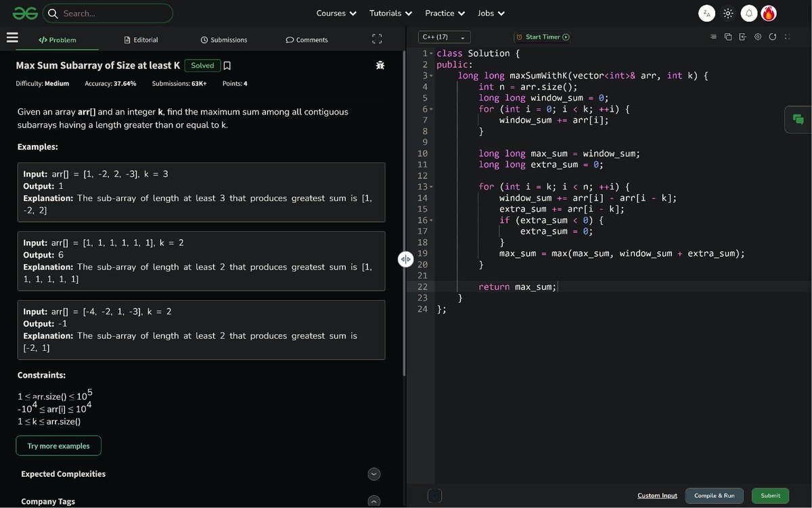Click 'Submissions: 63K+' stat
This screenshot has width=812, height=508.
coord(179,84)
